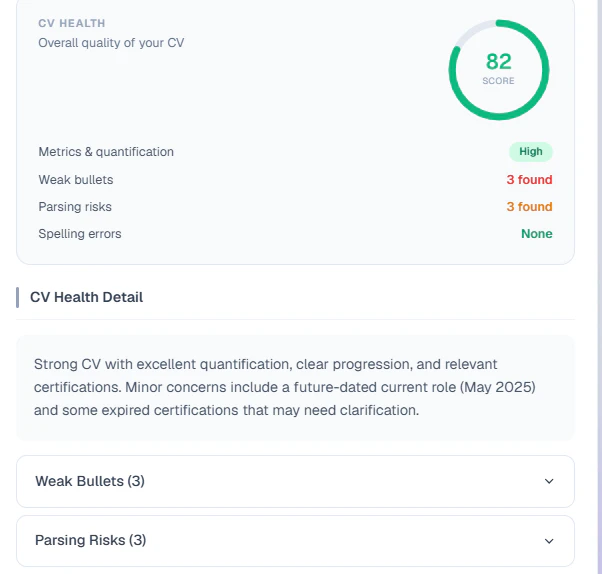Select the Metrics & quantification row label
Viewport: 602px width, 574px height.
tap(106, 152)
